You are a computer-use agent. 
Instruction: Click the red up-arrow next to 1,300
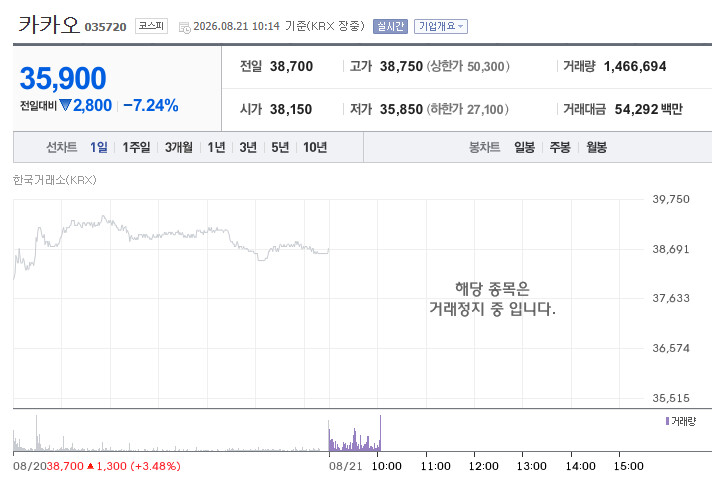pyautogui.click(x=90, y=466)
